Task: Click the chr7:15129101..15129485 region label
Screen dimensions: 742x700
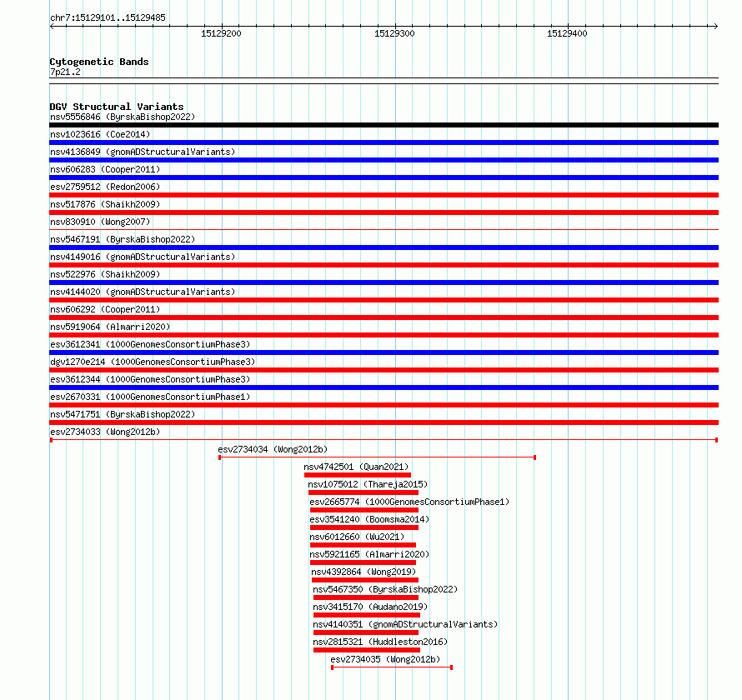Action: pos(108,18)
